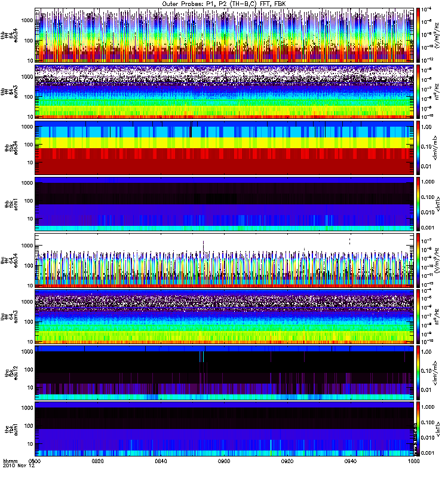
Task: Click the 'thc fbk edc12' y-axis label
Action: [11, 372]
